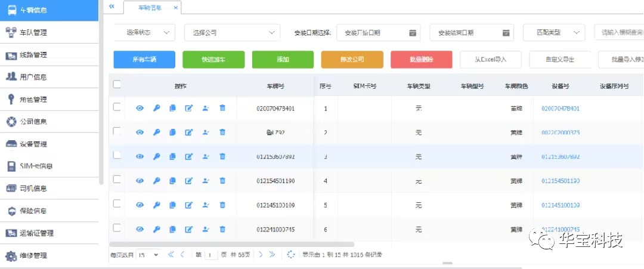Viewport: 644px width, 269px height.
Task: Calendar icon in 安装开始日期 field
Action: pyautogui.click(x=413, y=33)
